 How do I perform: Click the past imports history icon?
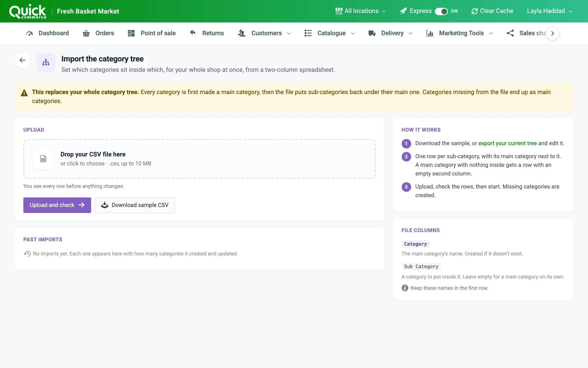click(27, 254)
